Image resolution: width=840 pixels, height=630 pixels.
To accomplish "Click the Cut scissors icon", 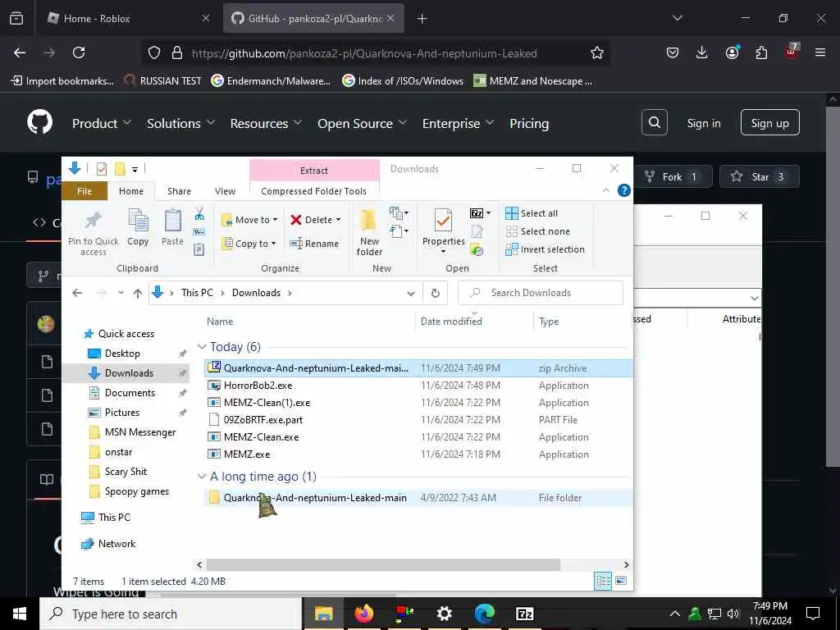I will (x=199, y=214).
